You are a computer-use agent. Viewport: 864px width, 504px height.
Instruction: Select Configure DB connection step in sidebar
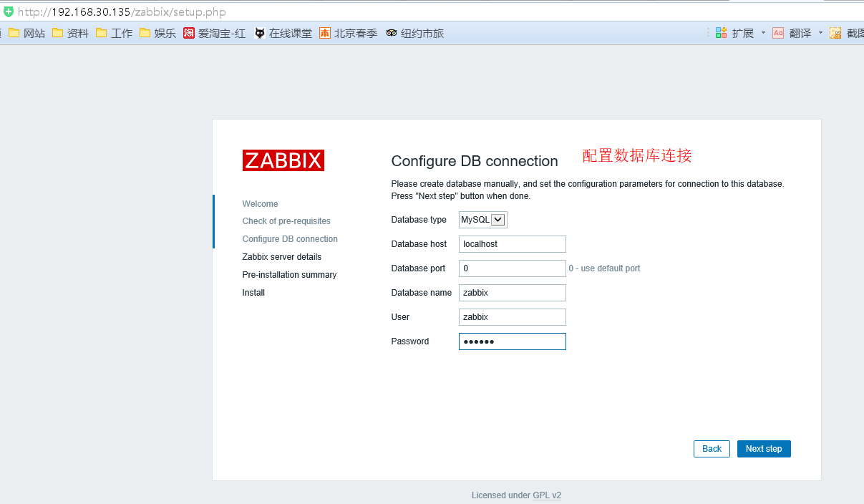[x=290, y=239]
